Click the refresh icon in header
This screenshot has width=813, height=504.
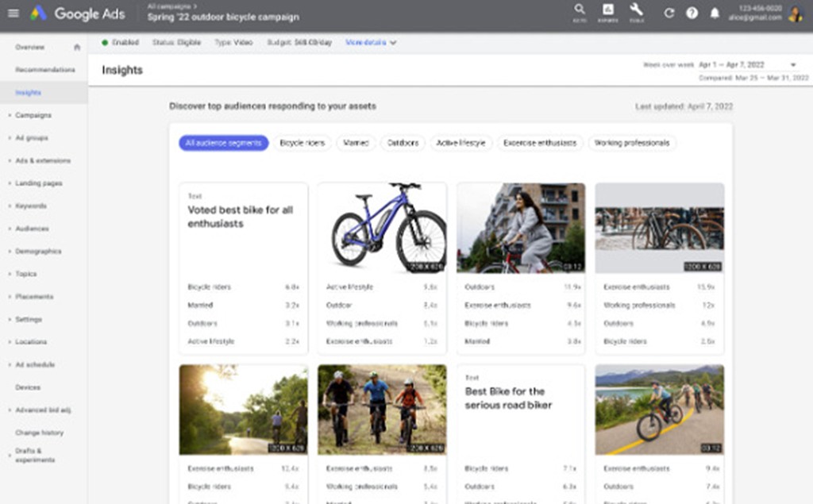(x=669, y=13)
